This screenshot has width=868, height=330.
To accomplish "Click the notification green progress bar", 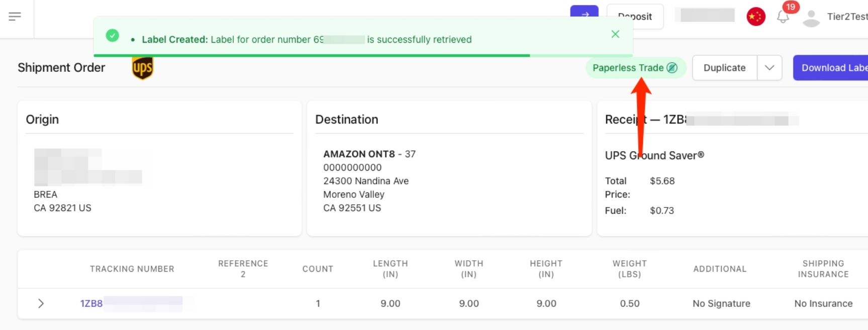I will [x=312, y=55].
